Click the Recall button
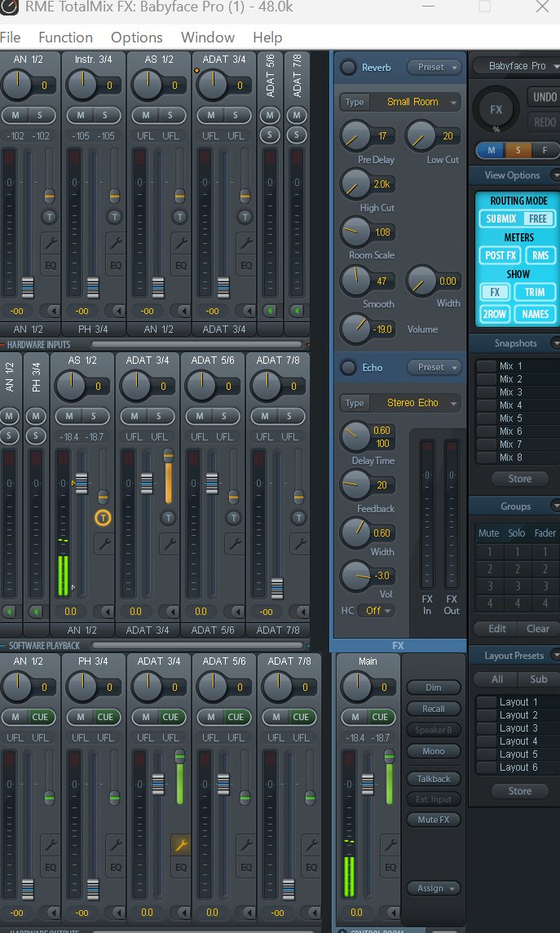560x933 pixels. (x=434, y=710)
